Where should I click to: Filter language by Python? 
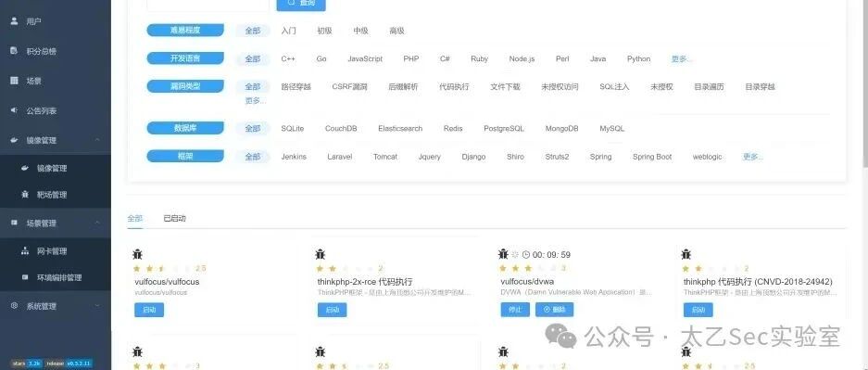point(639,58)
